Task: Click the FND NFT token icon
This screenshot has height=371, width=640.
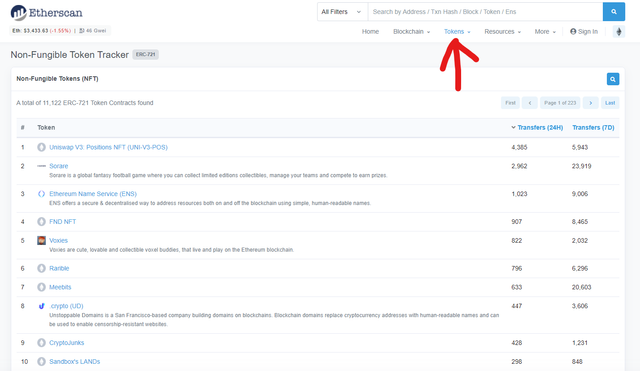Action: click(41, 222)
